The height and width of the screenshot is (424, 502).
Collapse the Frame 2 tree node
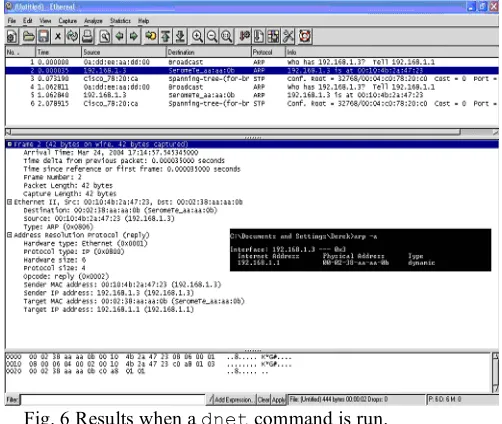coord(10,144)
